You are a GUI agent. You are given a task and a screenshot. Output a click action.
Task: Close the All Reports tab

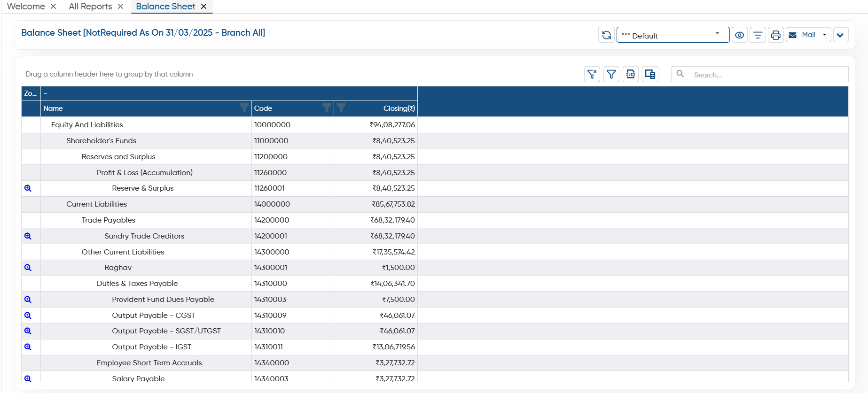click(x=120, y=7)
